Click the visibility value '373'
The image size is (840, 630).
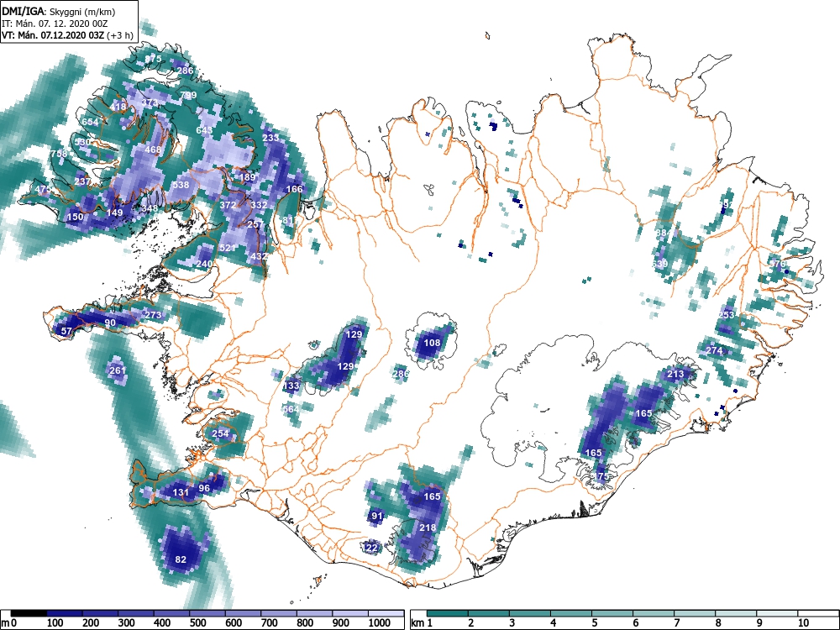150,102
